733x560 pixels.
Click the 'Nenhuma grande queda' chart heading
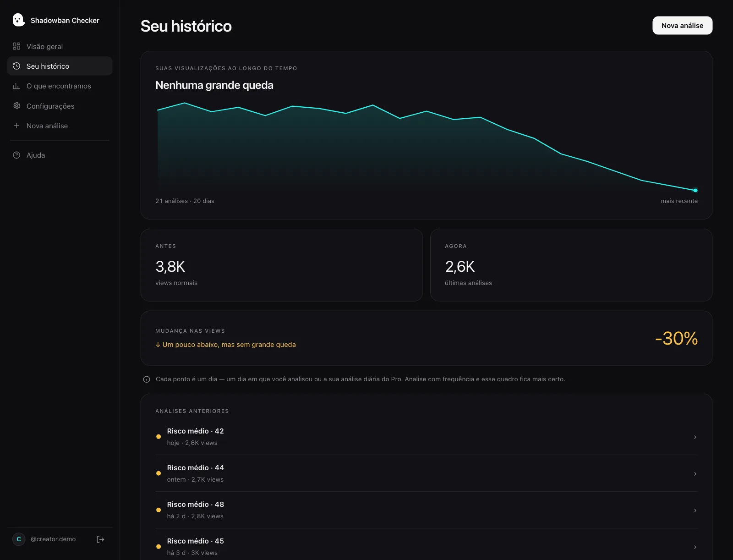[x=214, y=85]
